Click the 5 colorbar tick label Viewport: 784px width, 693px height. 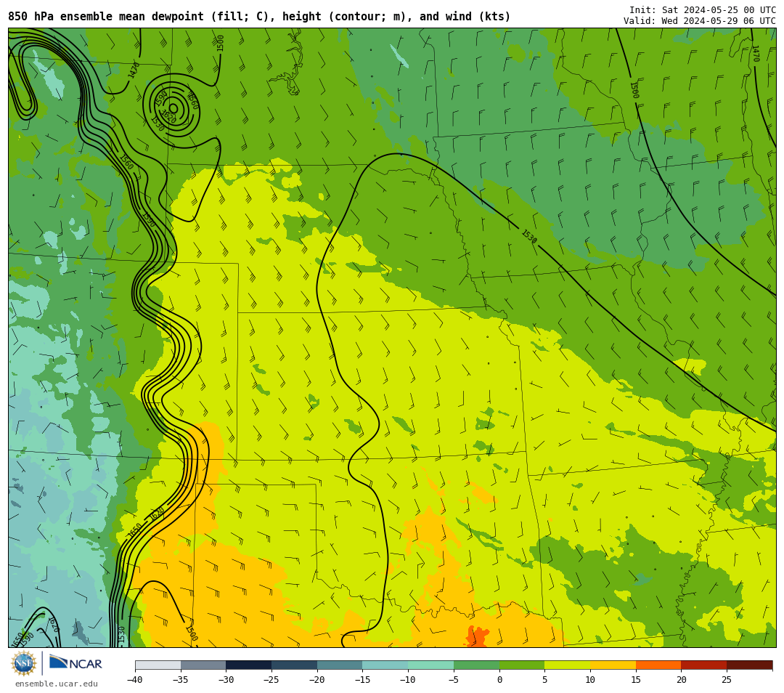pos(545,680)
